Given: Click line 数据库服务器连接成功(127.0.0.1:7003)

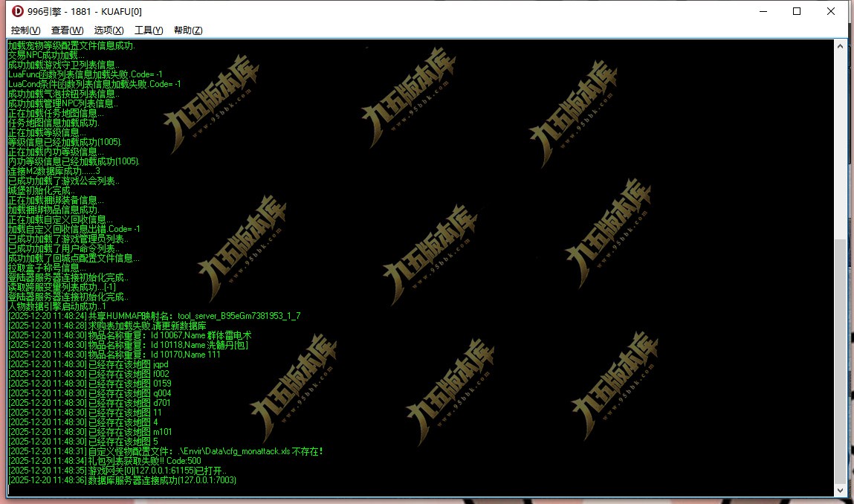Looking at the screenshot, I should 122,480.
